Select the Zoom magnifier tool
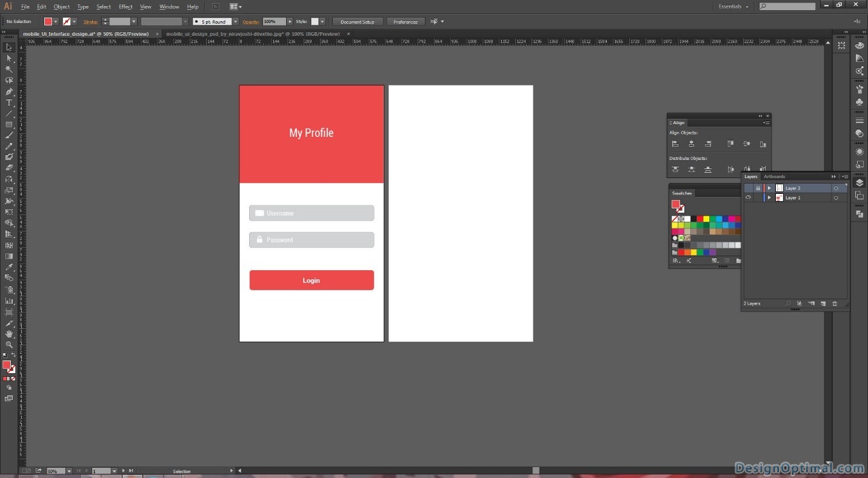 click(9, 345)
